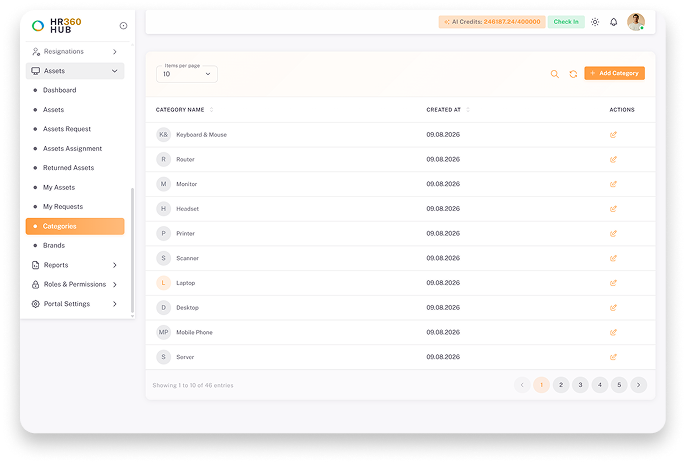Edit the Laptop category
This screenshot has width=686, height=464.
click(613, 283)
